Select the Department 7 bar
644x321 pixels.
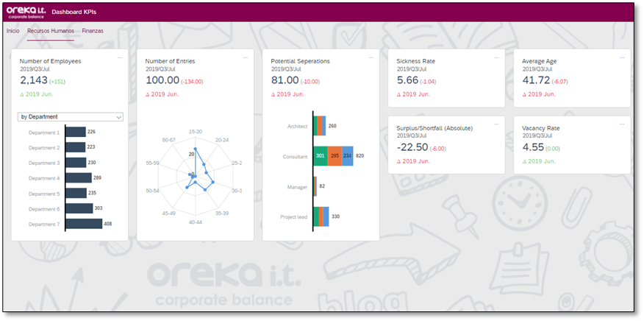point(84,224)
